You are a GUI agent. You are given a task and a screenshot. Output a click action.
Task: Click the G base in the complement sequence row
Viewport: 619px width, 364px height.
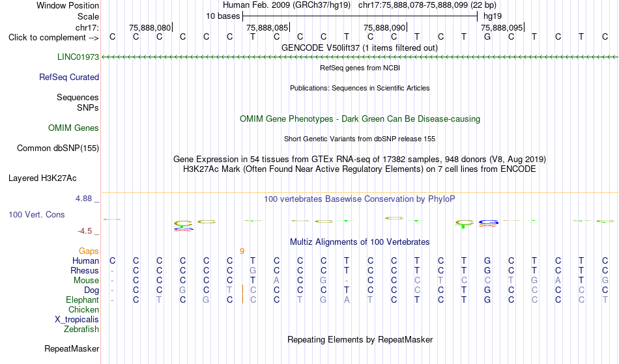click(487, 36)
